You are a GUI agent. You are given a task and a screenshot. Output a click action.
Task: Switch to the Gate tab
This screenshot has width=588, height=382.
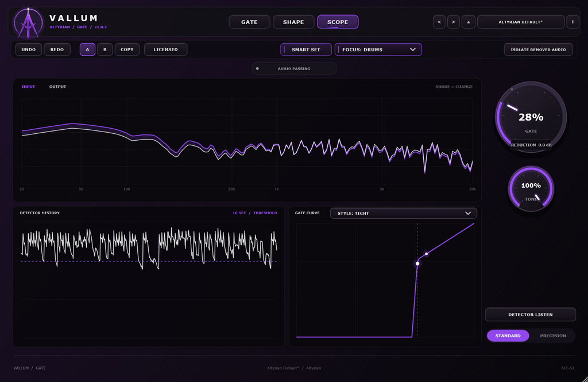tap(249, 22)
